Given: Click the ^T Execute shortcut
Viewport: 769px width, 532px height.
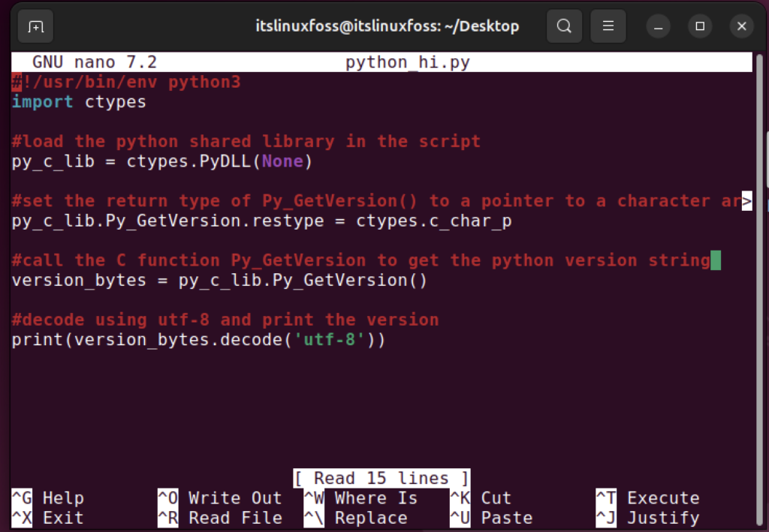Looking at the screenshot, I should tap(647, 498).
